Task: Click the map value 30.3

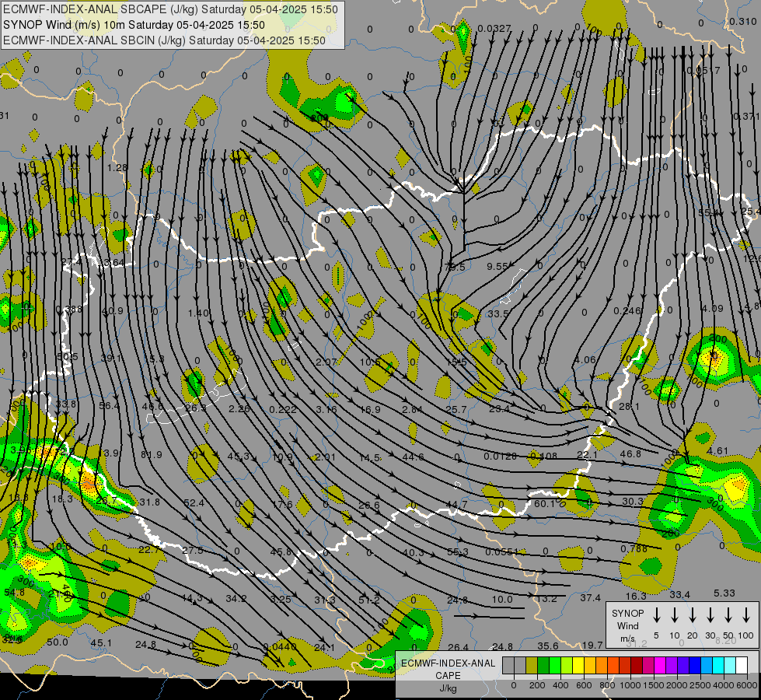Action: pyautogui.click(x=633, y=502)
